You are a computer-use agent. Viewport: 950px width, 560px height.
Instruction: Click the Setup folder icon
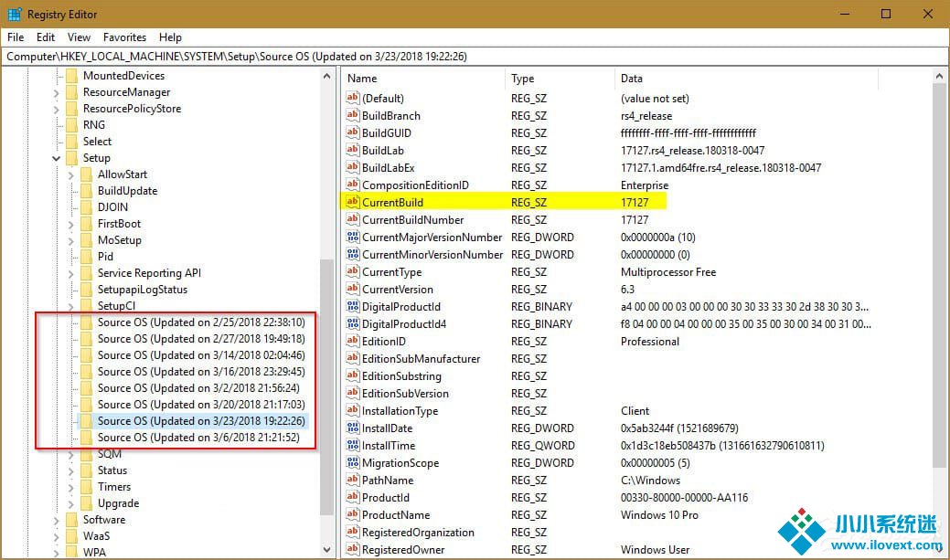tap(72, 158)
